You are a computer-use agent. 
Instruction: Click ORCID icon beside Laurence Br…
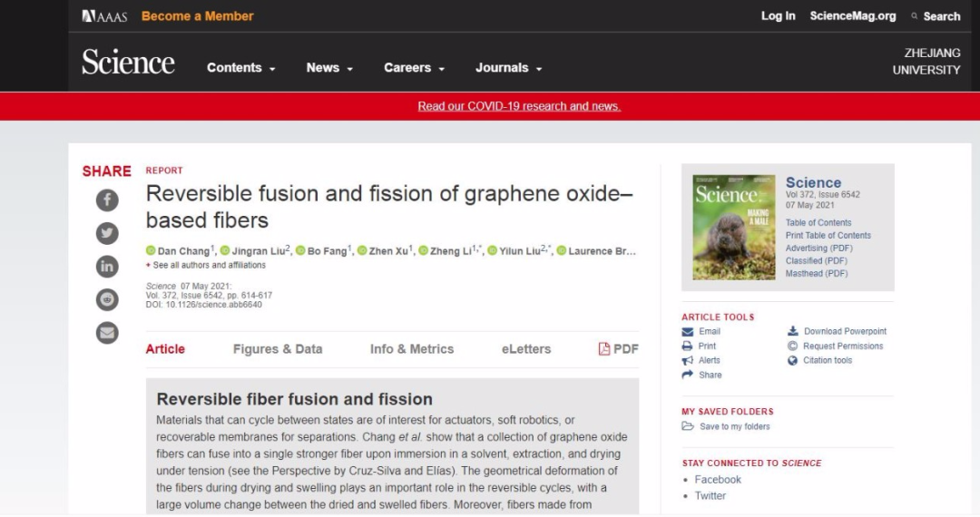(562, 250)
